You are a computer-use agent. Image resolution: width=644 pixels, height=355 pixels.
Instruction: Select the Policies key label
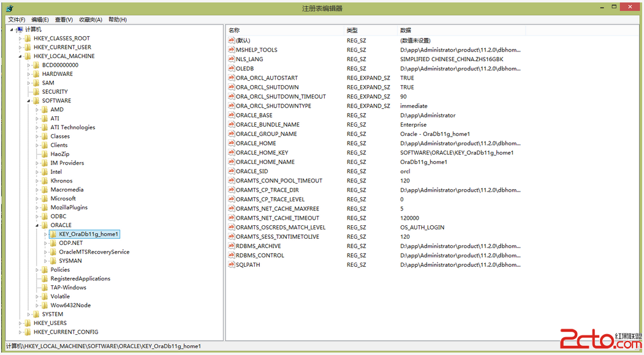(x=61, y=270)
